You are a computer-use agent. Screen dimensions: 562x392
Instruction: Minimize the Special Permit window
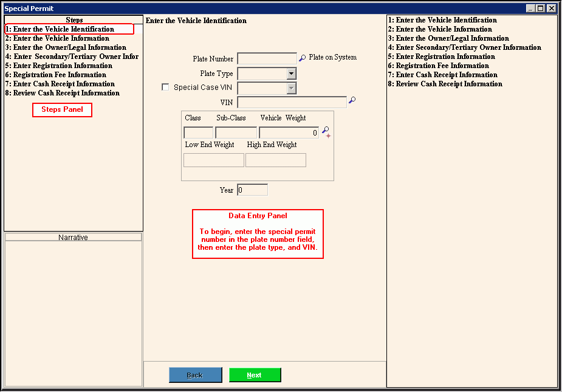(531, 9)
